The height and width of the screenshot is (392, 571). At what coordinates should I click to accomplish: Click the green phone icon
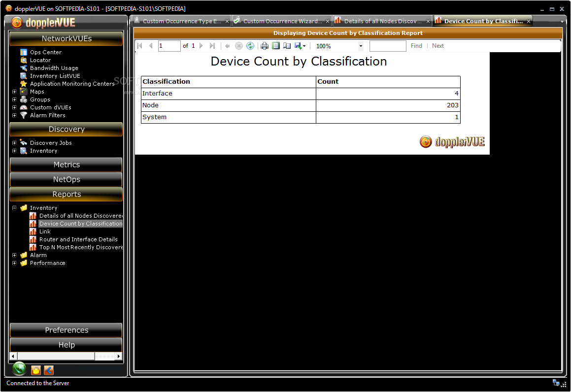(x=19, y=369)
